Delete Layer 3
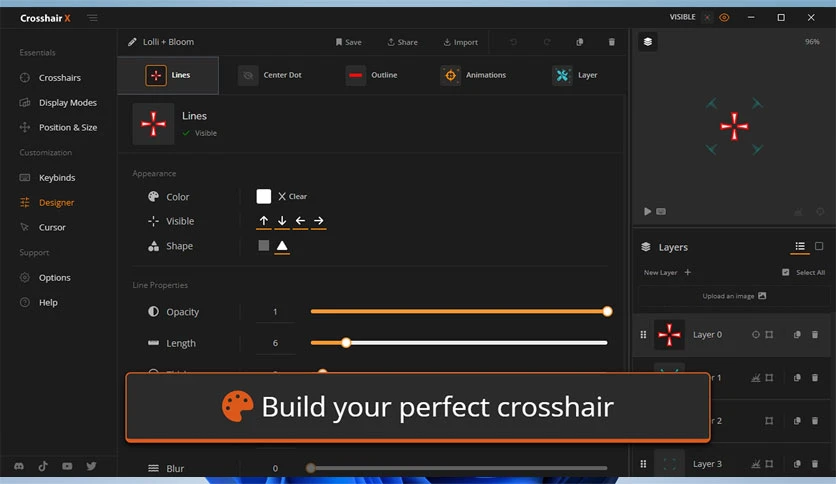836x484 pixels. coord(815,464)
